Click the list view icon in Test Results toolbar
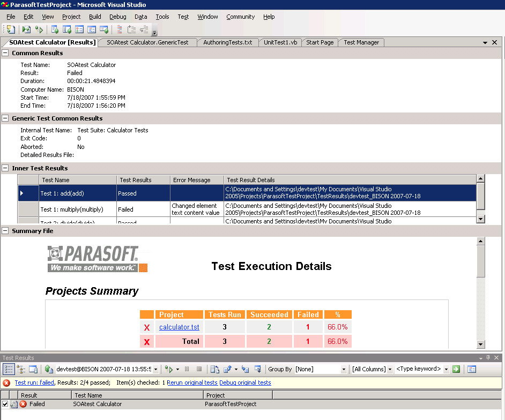Screen dimensions: 505x420 (x=9, y=369)
